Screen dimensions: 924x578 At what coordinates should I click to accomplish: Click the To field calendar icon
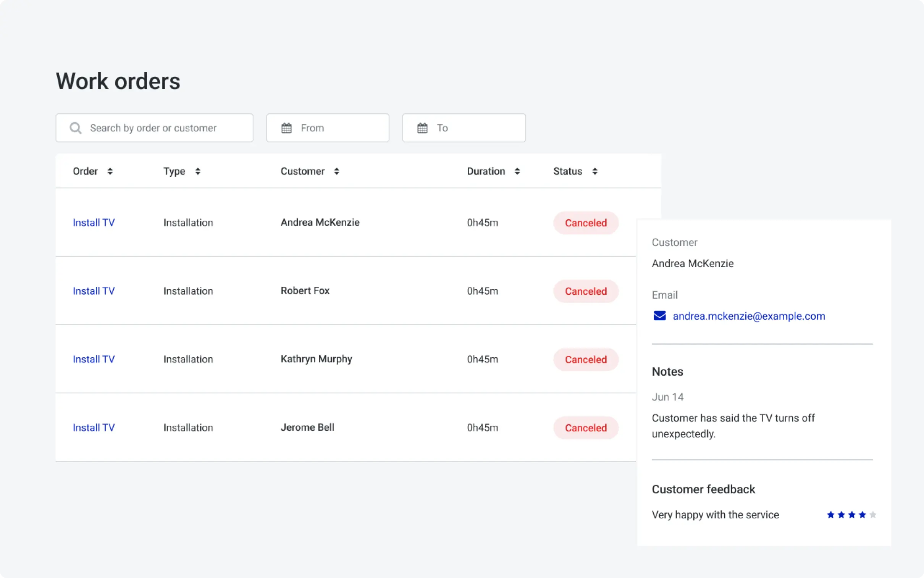[422, 128]
